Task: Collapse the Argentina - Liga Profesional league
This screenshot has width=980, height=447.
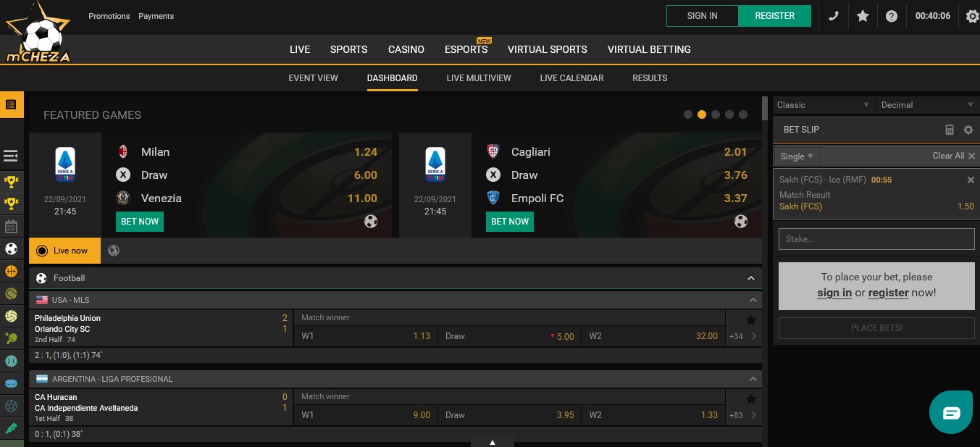Action: [753, 379]
